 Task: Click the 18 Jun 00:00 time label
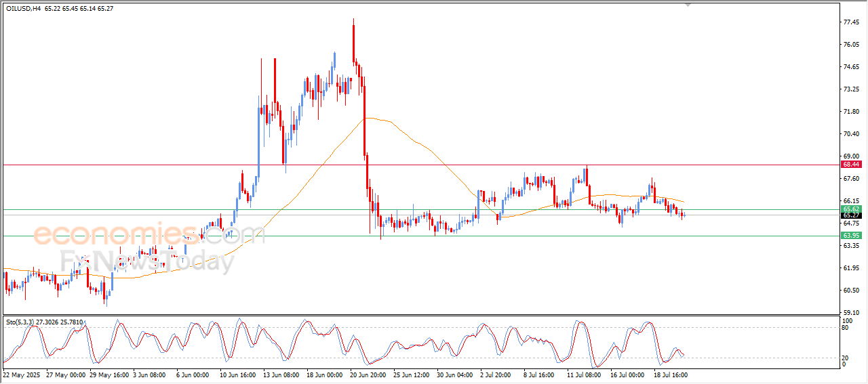[325, 374]
